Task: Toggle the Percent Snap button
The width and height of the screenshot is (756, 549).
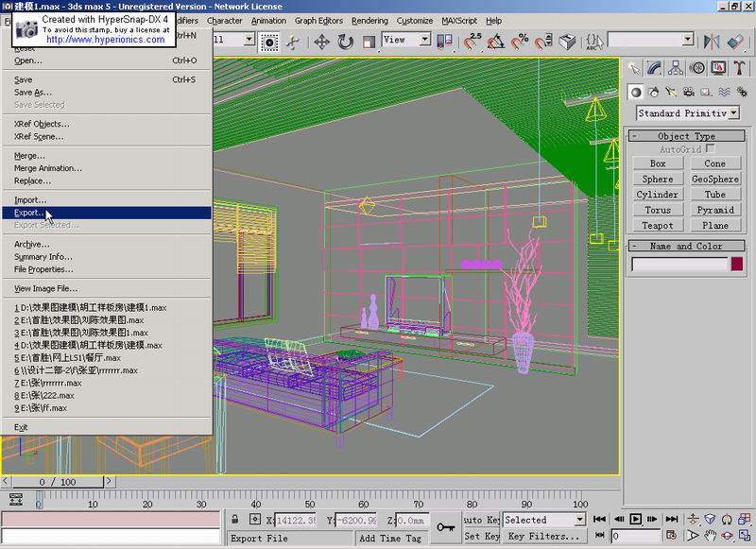Action: (520, 42)
